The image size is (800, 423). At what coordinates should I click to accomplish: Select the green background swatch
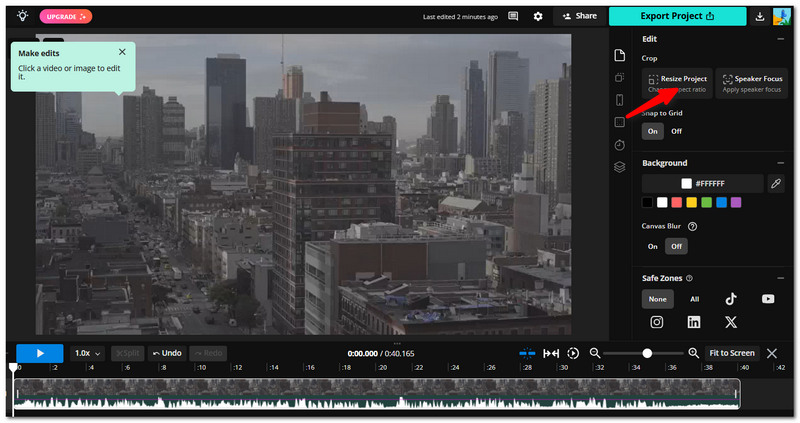[706, 203]
